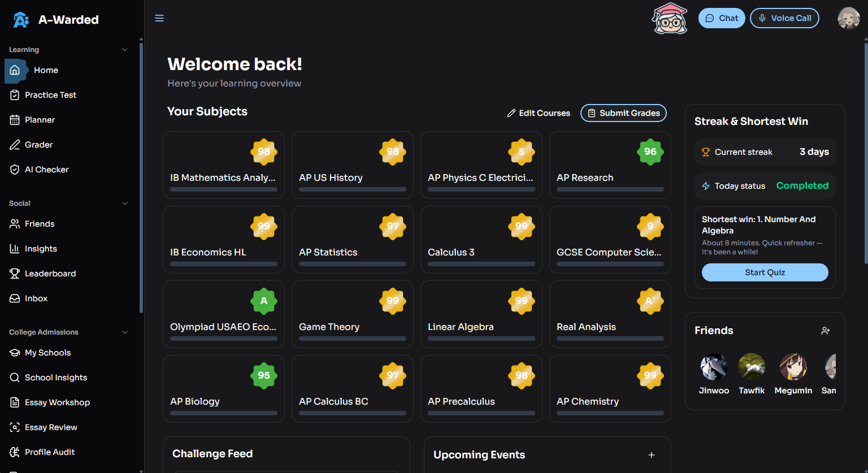Click the AP Statistics progress bar
The height and width of the screenshot is (473, 868).
tap(352, 264)
